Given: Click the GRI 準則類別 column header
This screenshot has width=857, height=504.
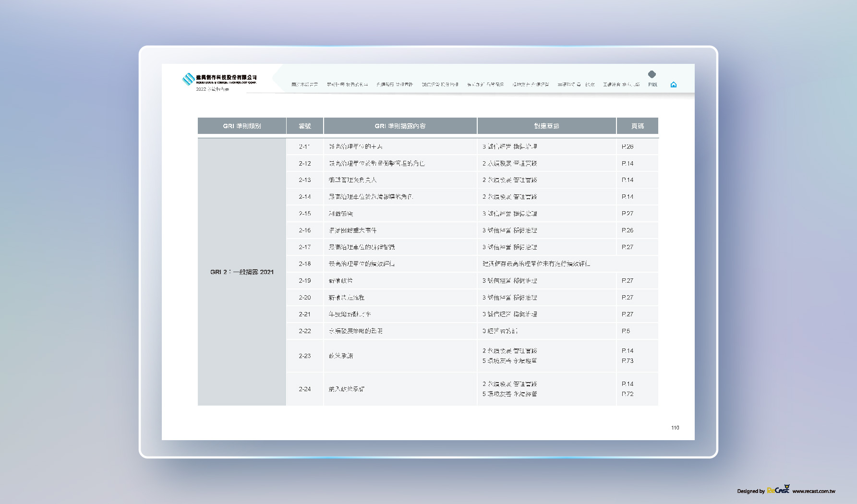Looking at the screenshot, I should click(x=242, y=126).
